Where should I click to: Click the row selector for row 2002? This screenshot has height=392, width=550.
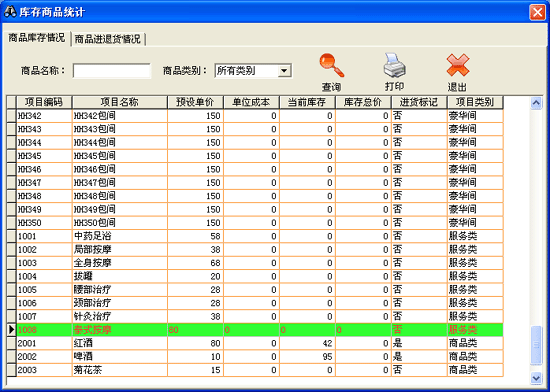(12, 357)
